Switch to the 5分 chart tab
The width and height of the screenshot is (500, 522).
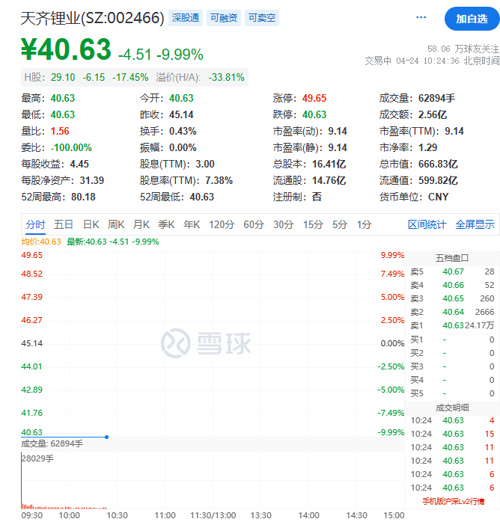[340, 225]
